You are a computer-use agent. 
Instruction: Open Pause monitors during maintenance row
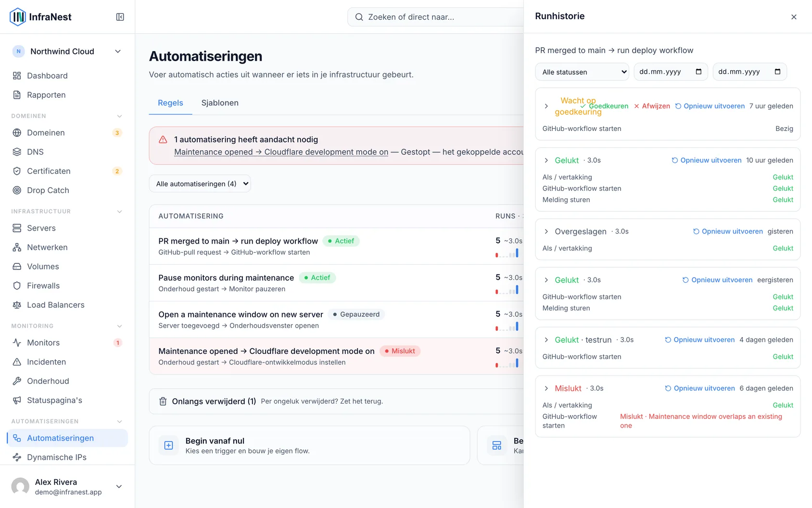click(337, 283)
